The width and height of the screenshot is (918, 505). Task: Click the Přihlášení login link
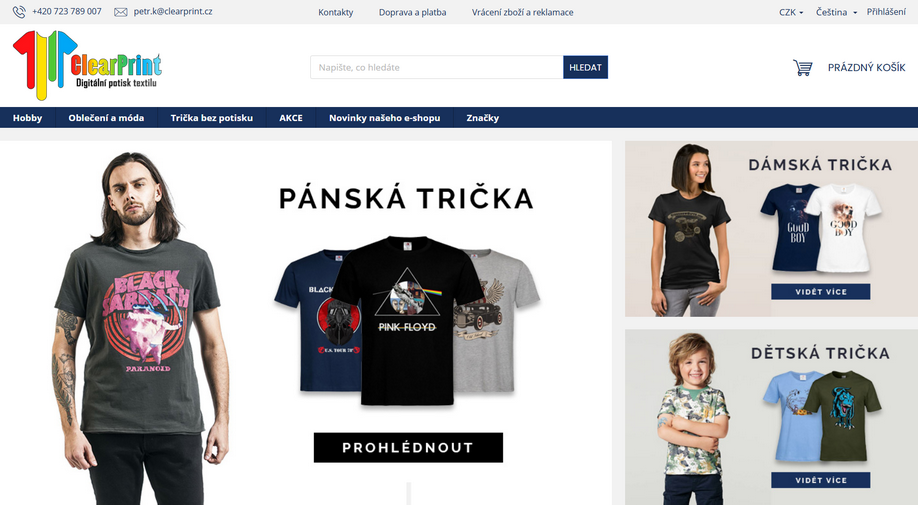886,12
